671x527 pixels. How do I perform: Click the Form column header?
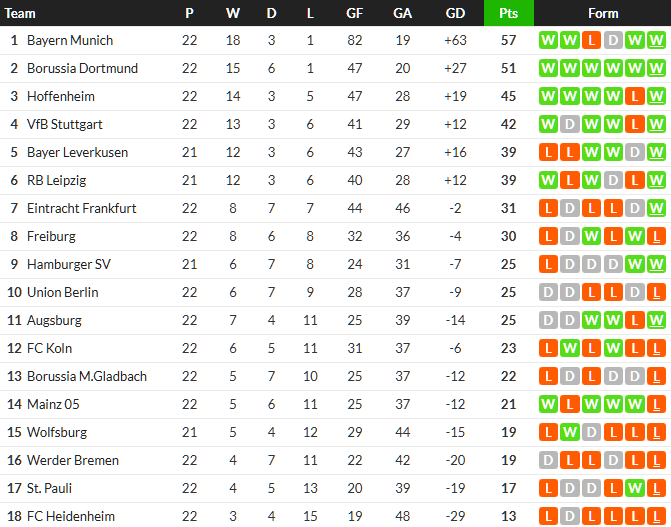pyautogui.click(x=603, y=13)
